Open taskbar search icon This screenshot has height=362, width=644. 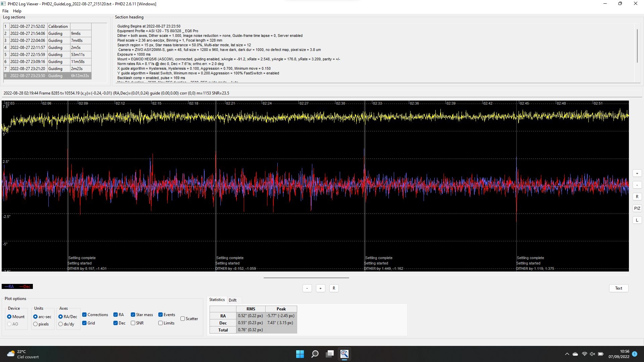pyautogui.click(x=315, y=354)
